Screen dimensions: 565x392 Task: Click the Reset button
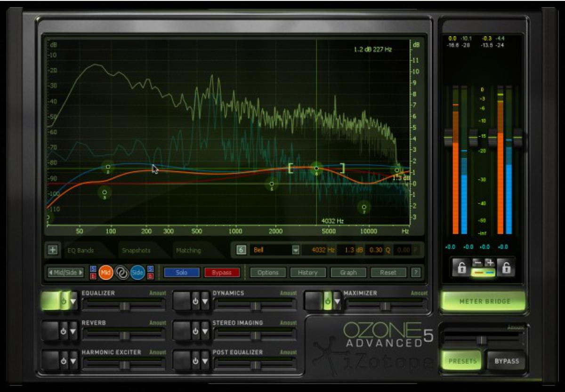tap(388, 272)
